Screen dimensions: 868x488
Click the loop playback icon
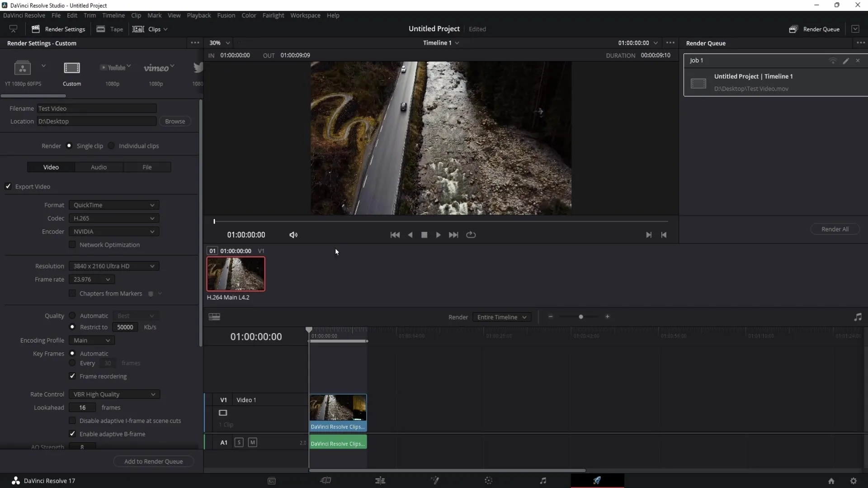pos(471,234)
